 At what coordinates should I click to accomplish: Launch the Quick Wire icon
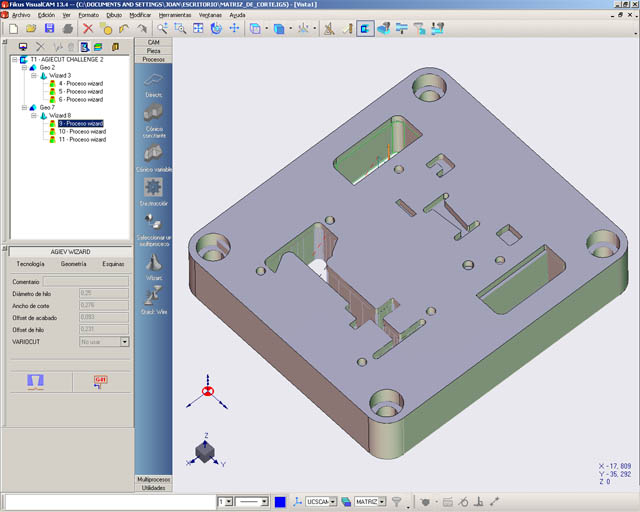pos(153,297)
